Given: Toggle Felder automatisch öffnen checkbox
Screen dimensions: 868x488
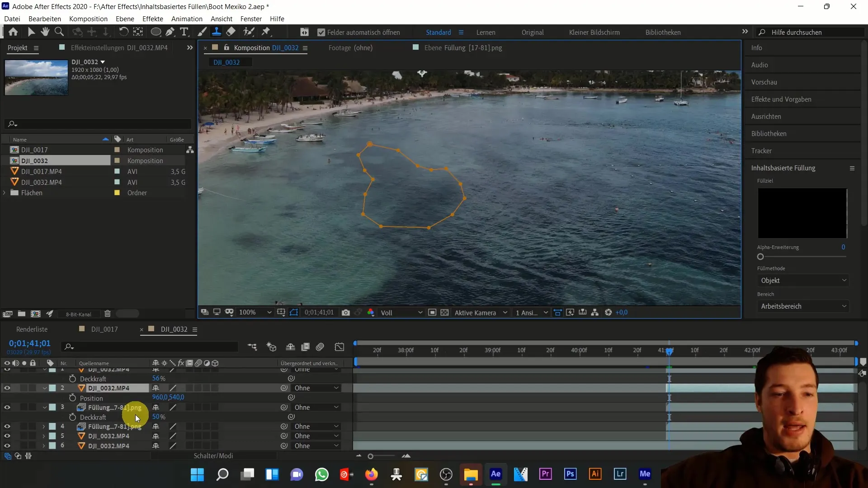Looking at the screenshot, I should click(x=321, y=33).
